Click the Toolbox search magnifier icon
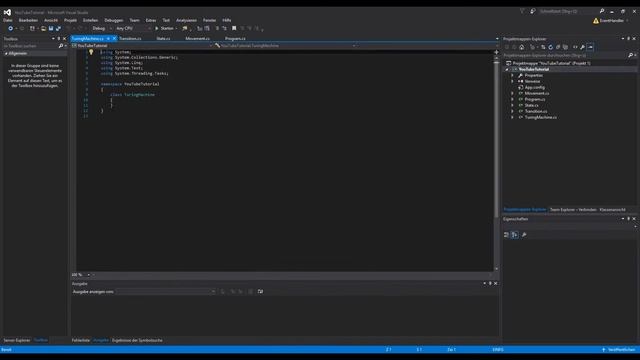The width and height of the screenshot is (640, 360). (61, 46)
